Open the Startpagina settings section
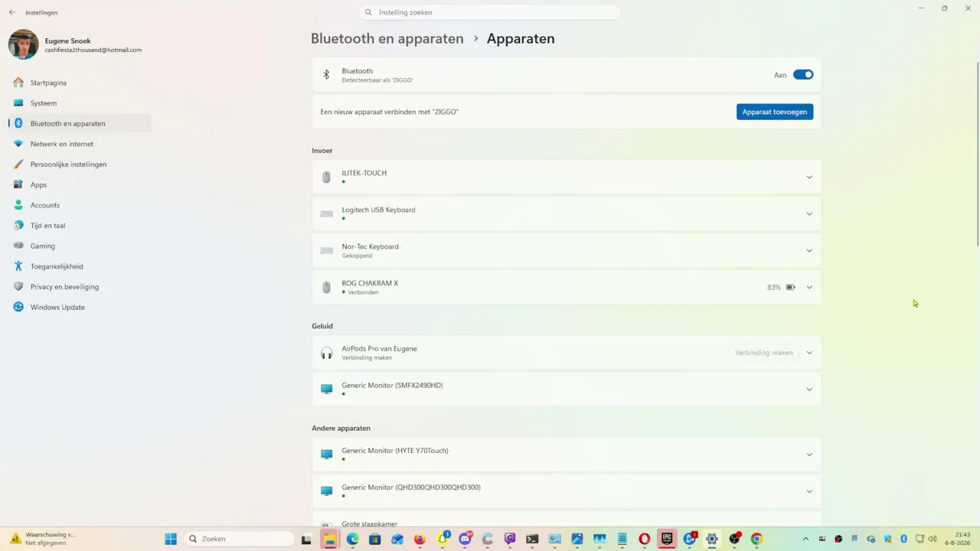 (x=80, y=83)
